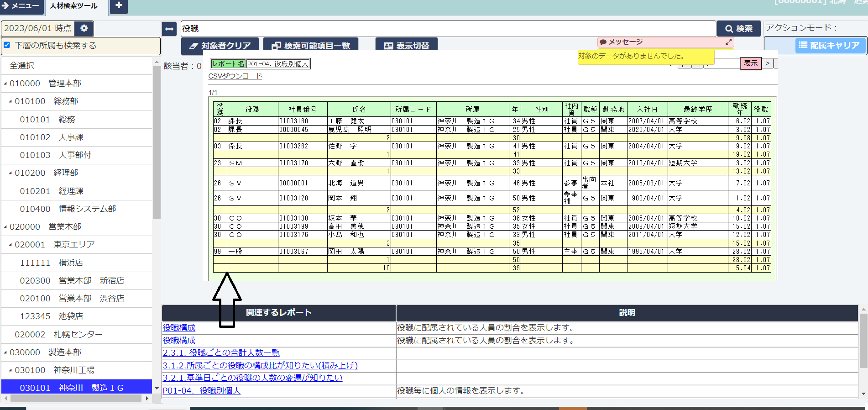The image size is (868, 410).
Task: Open 検索可能項目一覧 list button
Action: (311, 46)
